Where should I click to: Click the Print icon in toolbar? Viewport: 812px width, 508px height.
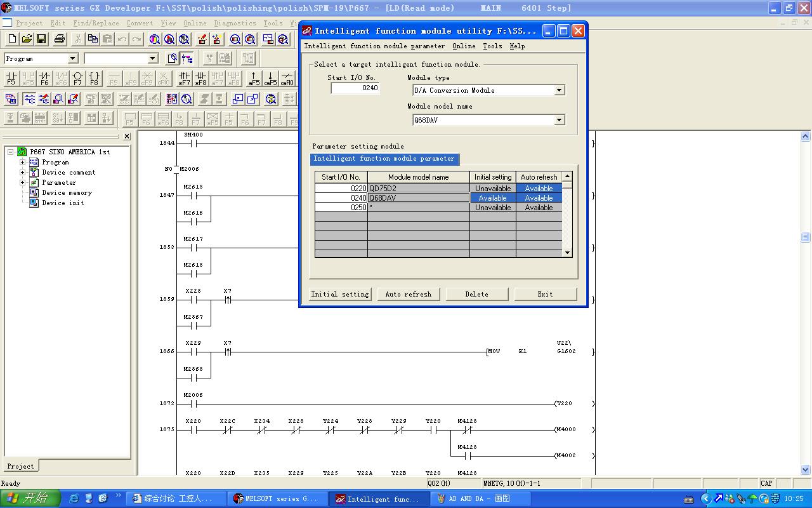click(60, 39)
